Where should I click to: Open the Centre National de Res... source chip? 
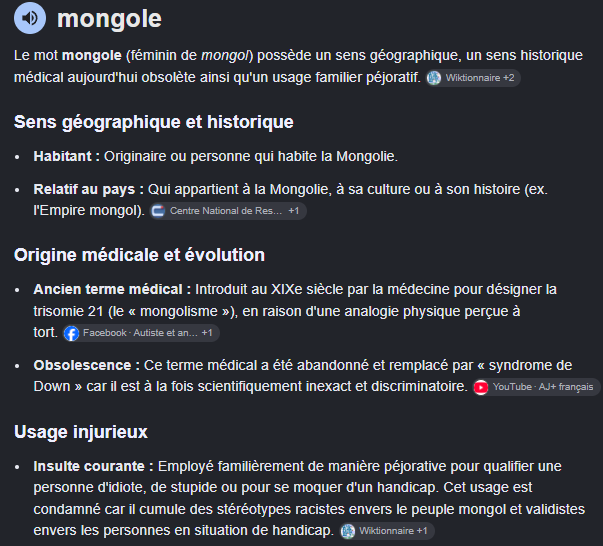(x=228, y=211)
